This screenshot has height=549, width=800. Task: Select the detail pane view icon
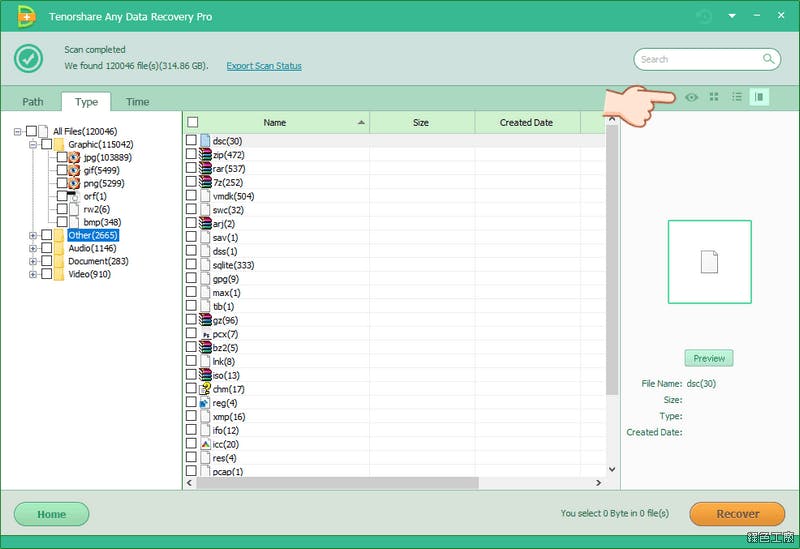coord(759,97)
